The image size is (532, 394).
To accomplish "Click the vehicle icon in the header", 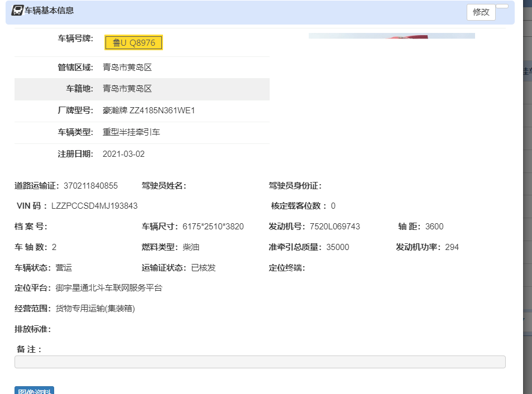I will pos(17,11).
